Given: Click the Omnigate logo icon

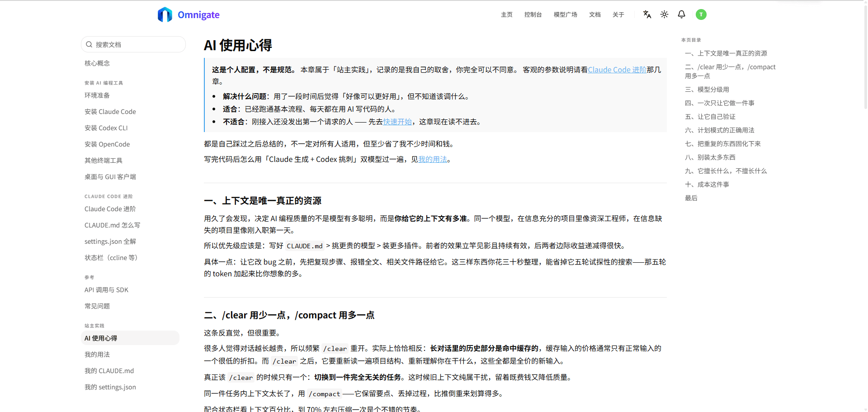Looking at the screenshot, I should pos(165,14).
